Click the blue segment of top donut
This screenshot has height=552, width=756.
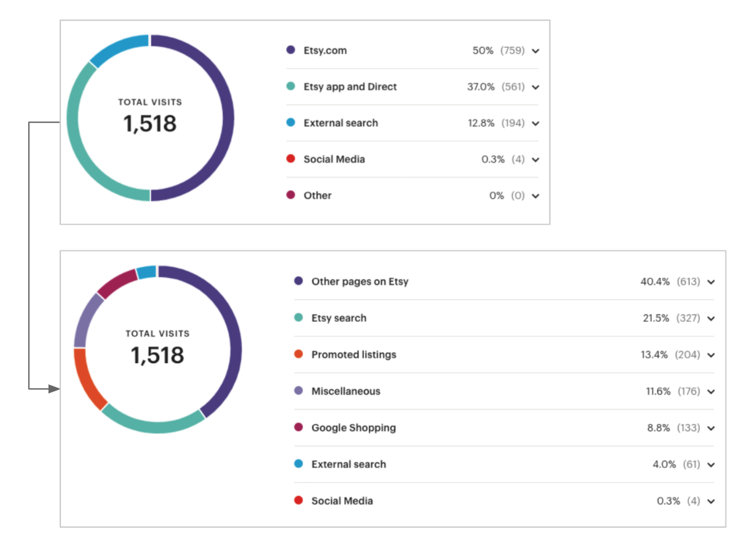pos(118,48)
